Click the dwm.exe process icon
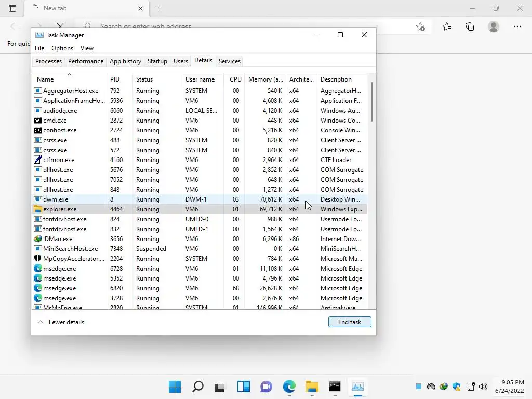 click(37, 199)
